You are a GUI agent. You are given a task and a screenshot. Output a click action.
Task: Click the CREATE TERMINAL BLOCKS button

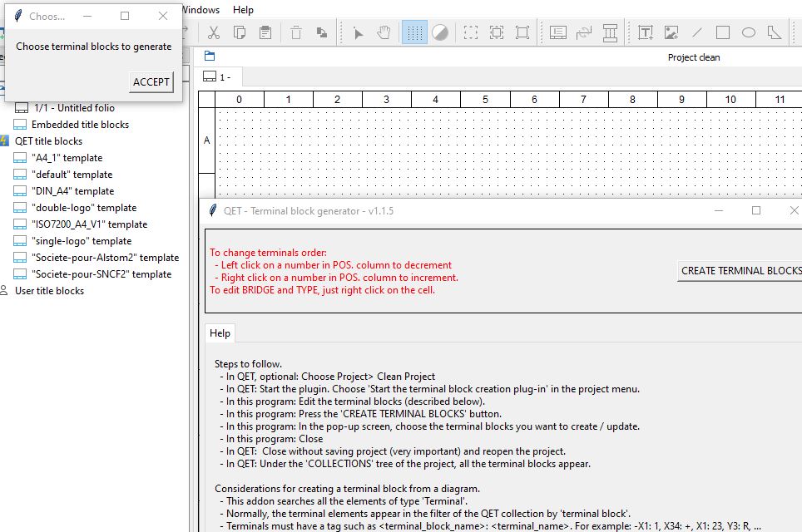coord(740,270)
